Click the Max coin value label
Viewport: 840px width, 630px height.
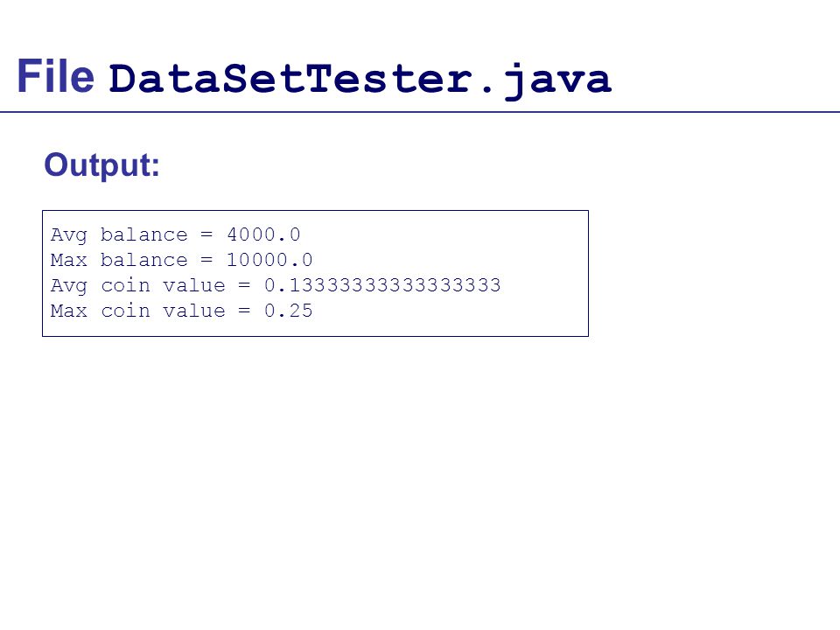(x=137, y=311)
